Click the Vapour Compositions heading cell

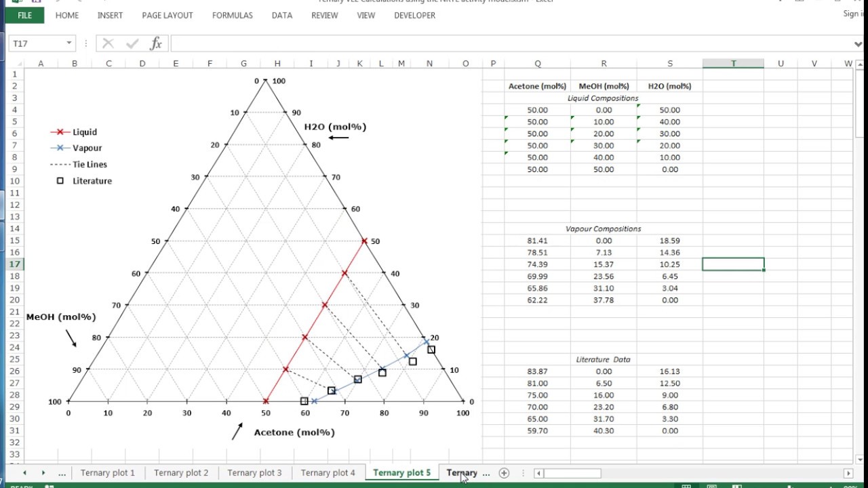coord(604,229)
